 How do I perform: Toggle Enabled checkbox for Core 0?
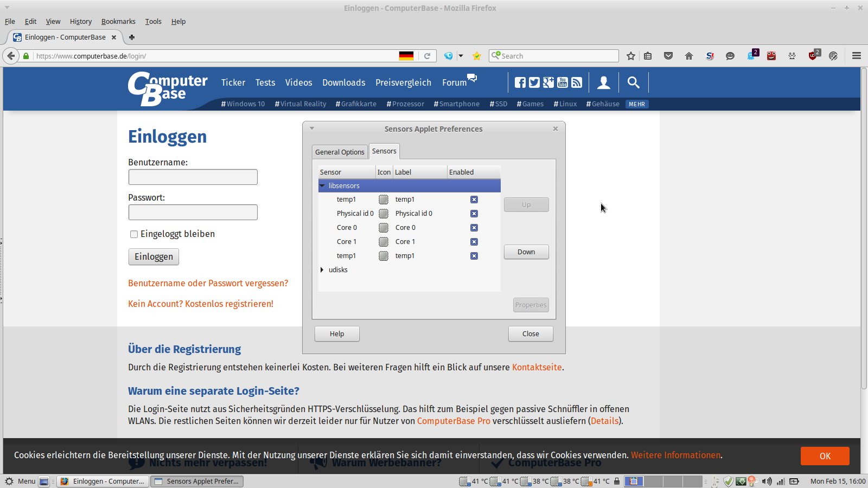pyautogui.click(x=474, y=228)
